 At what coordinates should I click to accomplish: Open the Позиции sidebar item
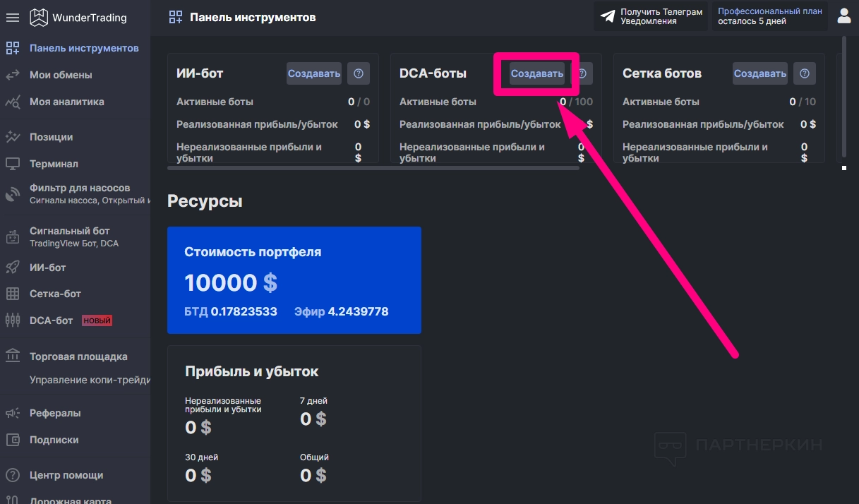(51, 137)
